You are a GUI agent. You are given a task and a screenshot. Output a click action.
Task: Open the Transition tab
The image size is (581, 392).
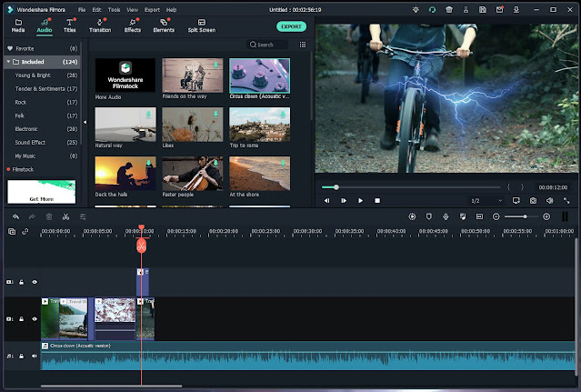click(100, 25)
